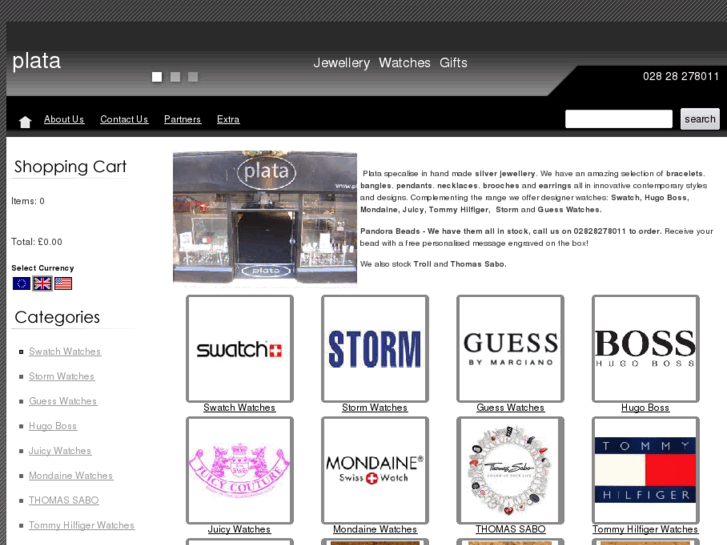The image size is (727, 545).
Task: Open the Partners page
Action: tap(182, 119)
